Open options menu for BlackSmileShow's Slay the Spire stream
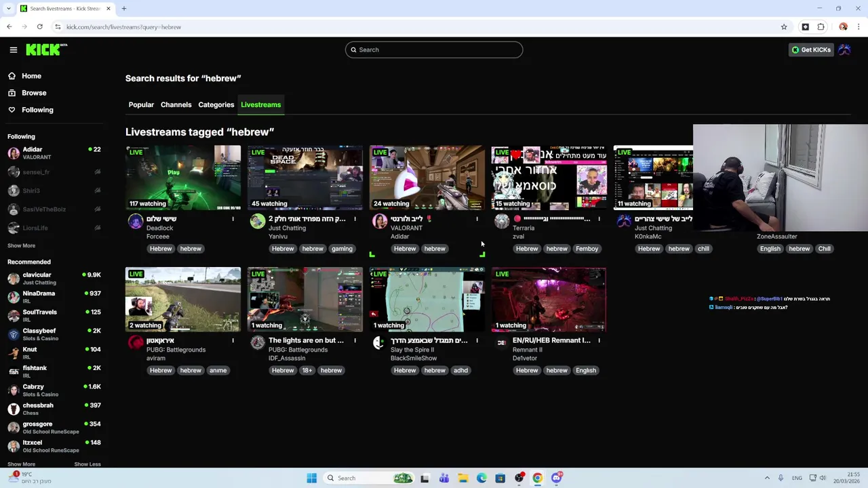 [x=477, y=341]
